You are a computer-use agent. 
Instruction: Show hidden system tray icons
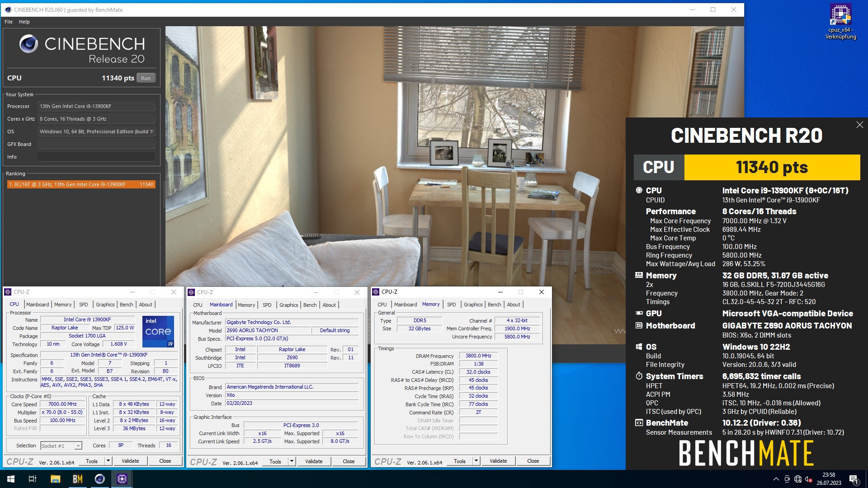(x=776, y=479)
